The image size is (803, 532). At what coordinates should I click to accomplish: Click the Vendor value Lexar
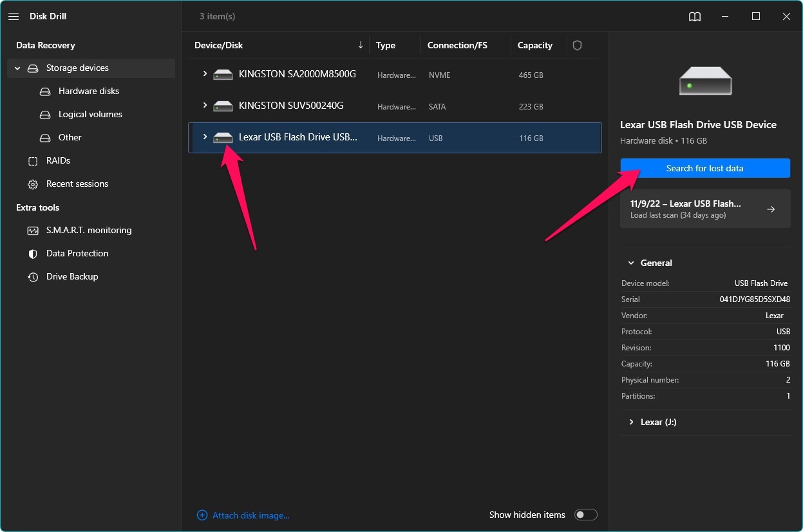click(x=775, y=316)
